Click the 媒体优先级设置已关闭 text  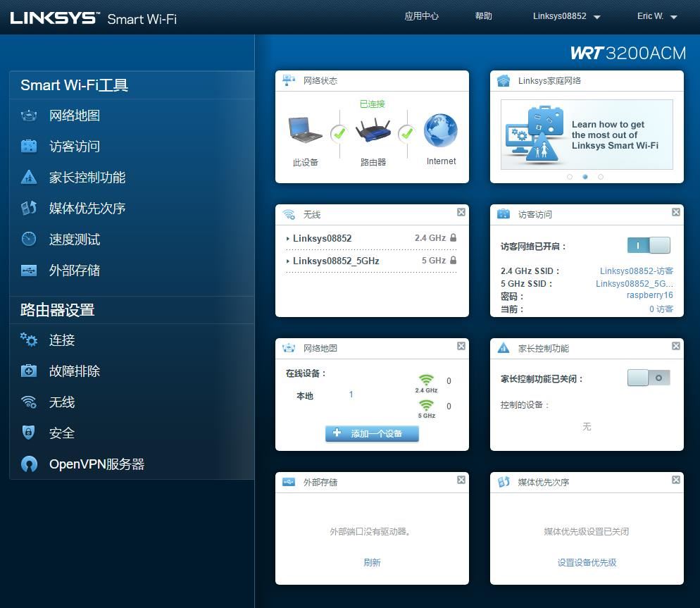click(x=586, y=532)
